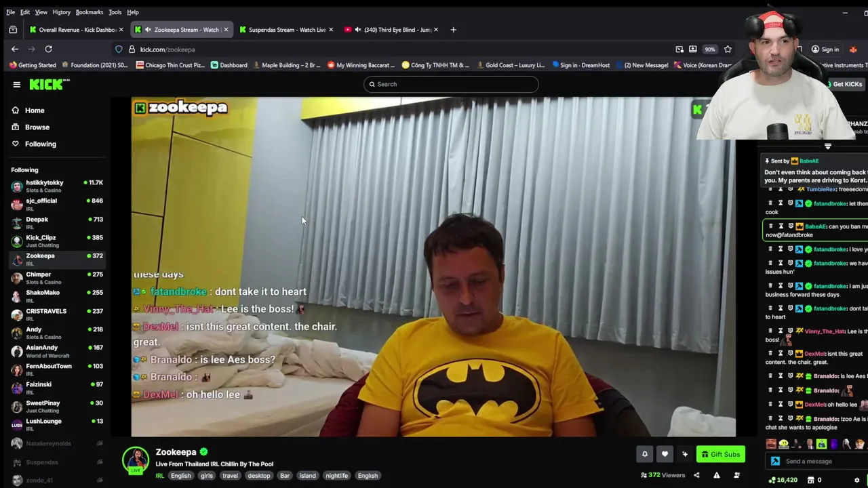Screen dimensions: 868x488
Task: Toggle the Kick sidebar hamburger menu
Action: coord(16,84)
